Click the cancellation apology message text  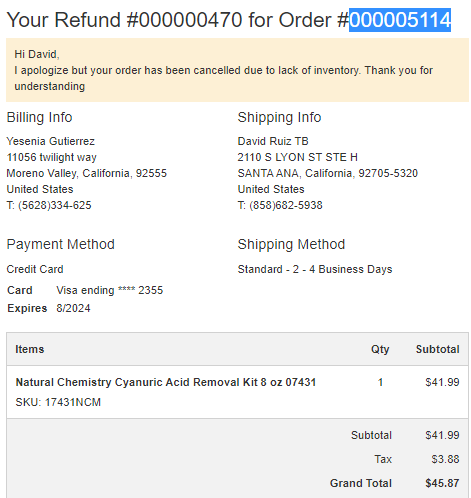click(x=223, y=78)
